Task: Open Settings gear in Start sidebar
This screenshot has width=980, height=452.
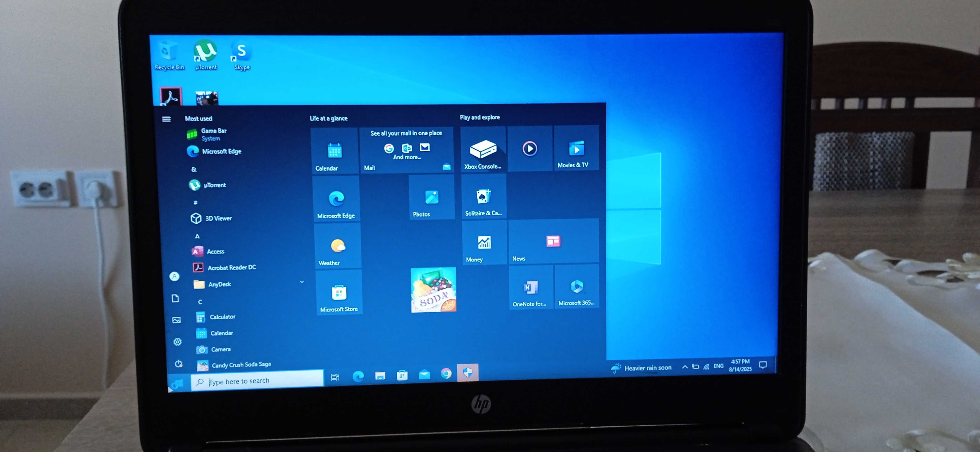Action: pos(177,342)
